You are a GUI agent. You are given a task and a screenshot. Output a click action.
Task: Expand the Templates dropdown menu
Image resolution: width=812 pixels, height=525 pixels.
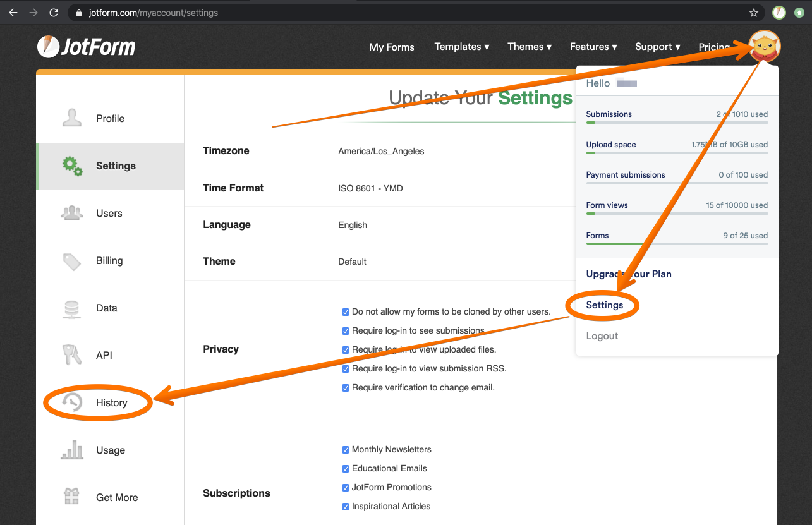click(462, 47)
